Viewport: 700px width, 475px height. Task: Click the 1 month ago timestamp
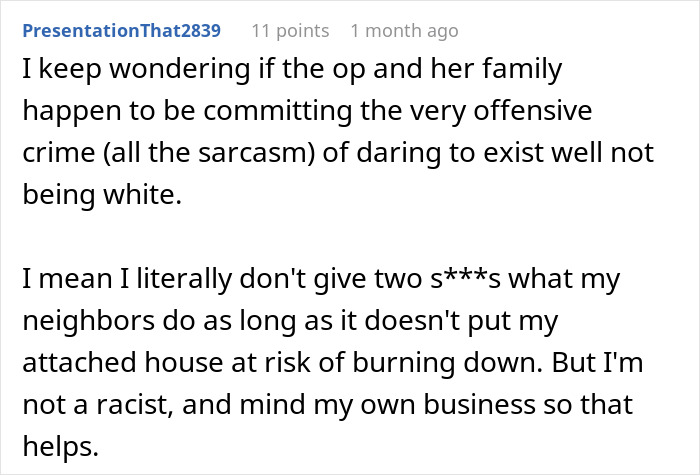(404, 31)
